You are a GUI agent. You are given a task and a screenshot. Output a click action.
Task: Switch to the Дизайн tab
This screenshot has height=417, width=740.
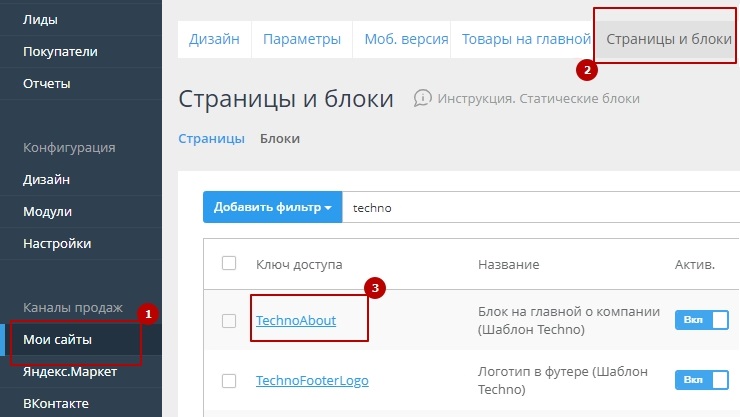[x=214, y=40]
